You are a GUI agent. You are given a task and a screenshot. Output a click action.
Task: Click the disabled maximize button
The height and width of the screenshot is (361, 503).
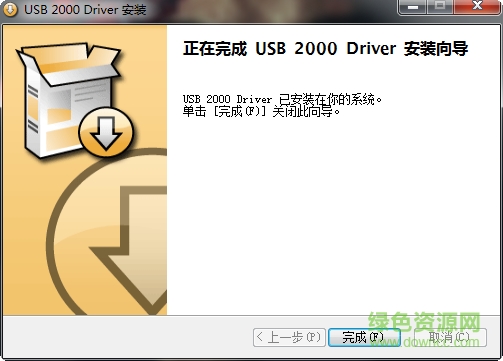(440, 6)
